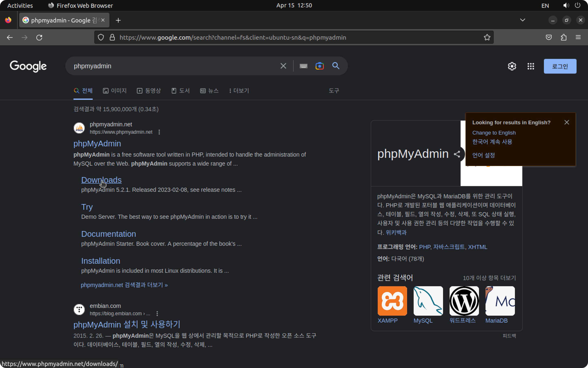The width and height of the screenshot is (588, 368).
Task: Close the English results prompt
Action: 567,122
